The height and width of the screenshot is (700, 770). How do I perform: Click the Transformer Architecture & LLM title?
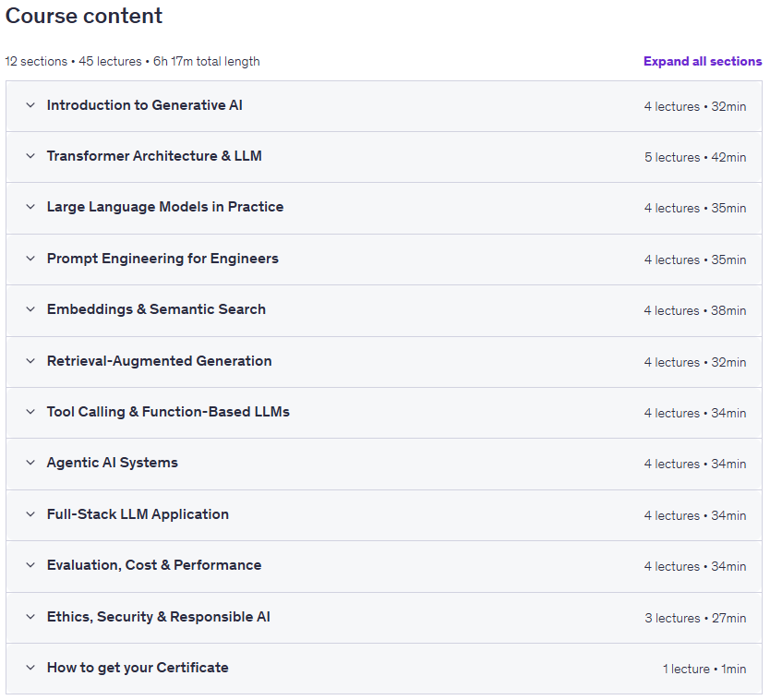click(154, 156)
